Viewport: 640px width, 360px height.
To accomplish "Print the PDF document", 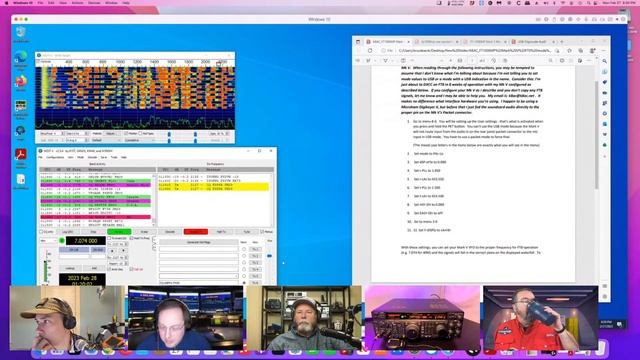I will (562, 60).
